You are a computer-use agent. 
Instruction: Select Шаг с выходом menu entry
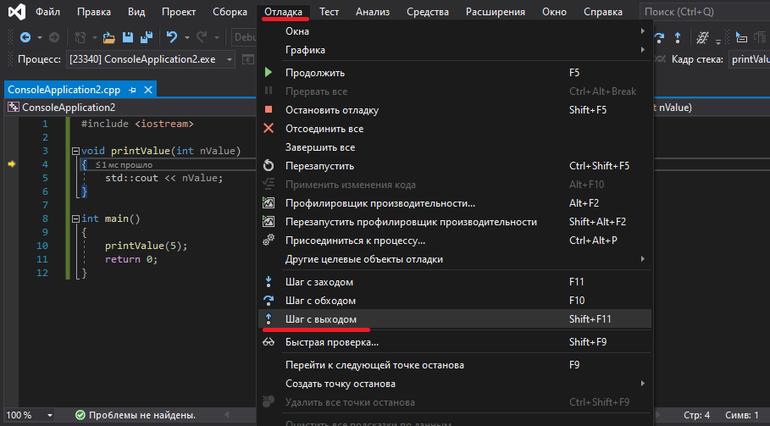point(455,319)
